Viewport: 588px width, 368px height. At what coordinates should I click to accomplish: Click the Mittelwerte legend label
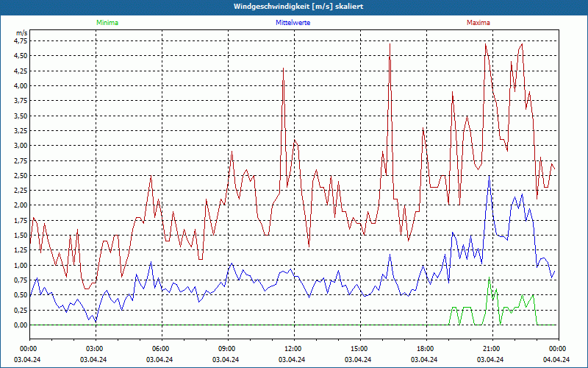(293, 23)
